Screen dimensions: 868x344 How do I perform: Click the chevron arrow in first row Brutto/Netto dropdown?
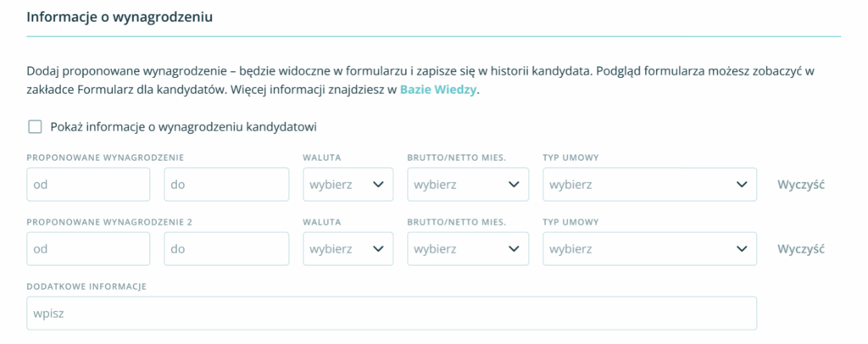513,184
